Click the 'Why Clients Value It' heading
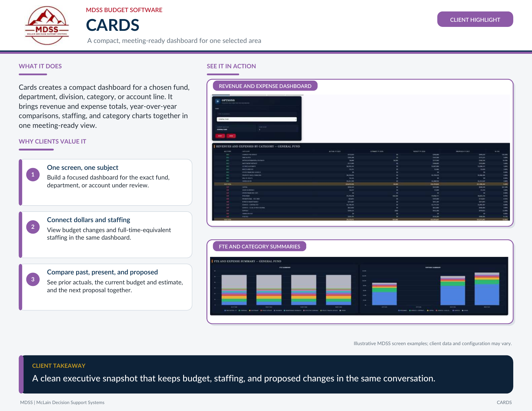 click(52, 141)
